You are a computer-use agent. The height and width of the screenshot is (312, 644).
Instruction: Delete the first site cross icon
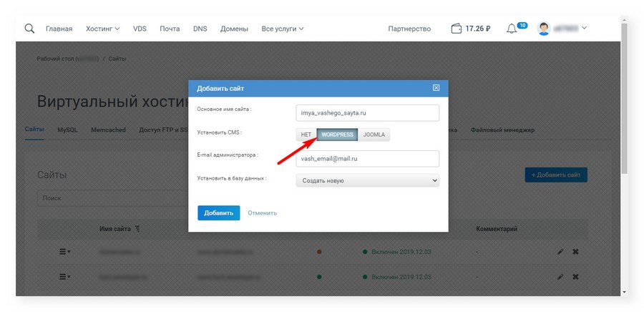(x=575, y=252)
